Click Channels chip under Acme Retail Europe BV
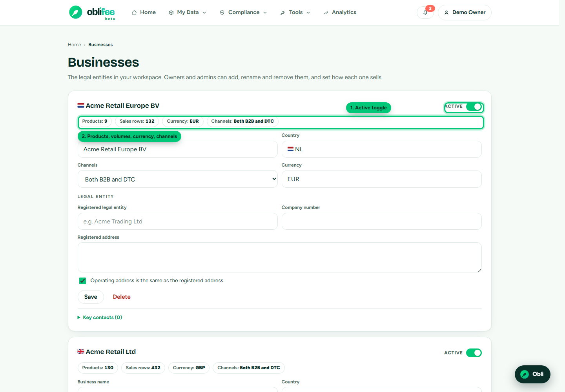 tap(242, 121)
